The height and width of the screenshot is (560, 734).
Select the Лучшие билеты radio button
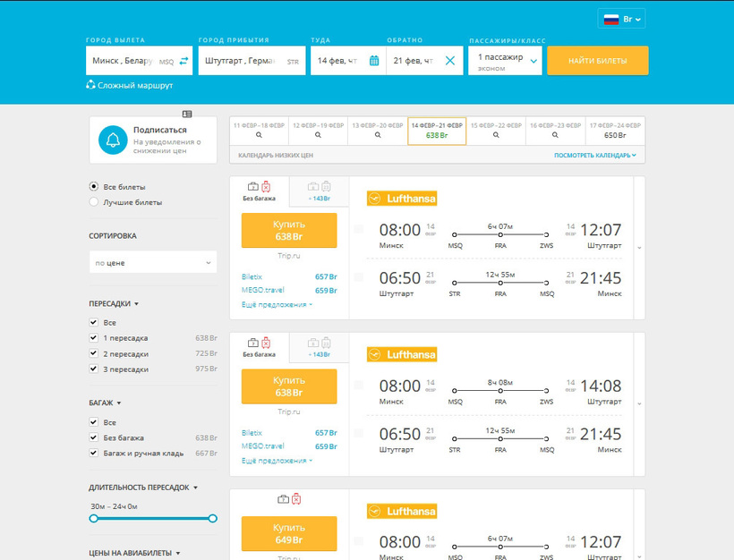point(94,201)
